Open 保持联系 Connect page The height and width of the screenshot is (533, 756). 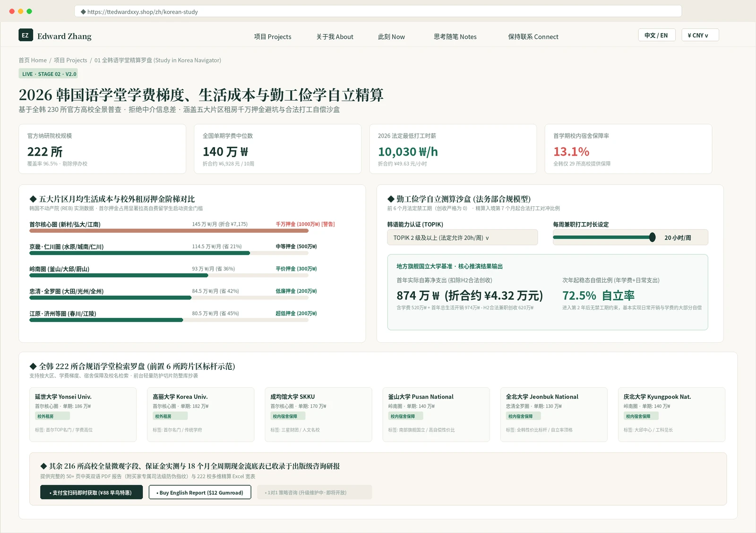(x=533, y=36)
